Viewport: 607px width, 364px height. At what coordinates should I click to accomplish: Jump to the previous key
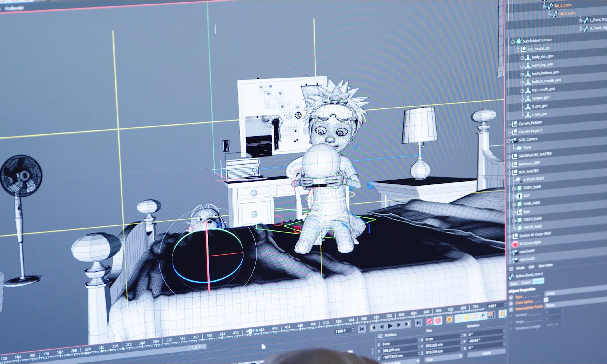click(373, 327)
